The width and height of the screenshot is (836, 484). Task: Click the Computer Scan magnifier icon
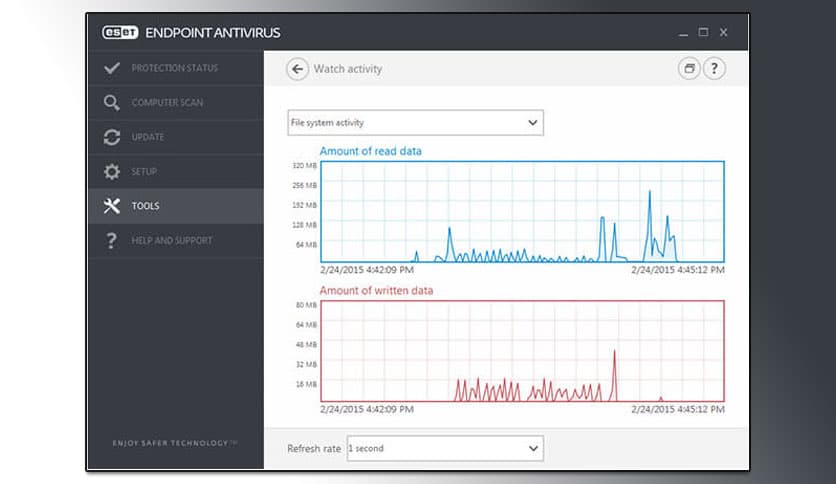[111, 102]
